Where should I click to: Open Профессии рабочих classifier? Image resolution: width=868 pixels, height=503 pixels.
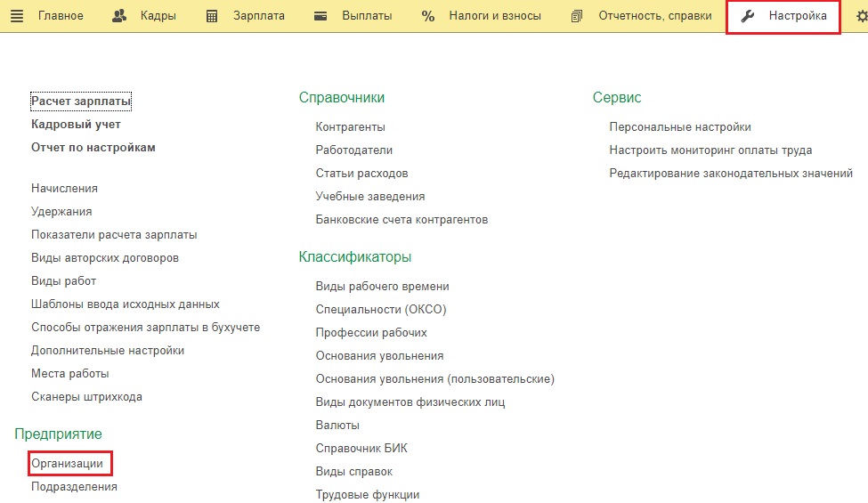pos(371,333)
